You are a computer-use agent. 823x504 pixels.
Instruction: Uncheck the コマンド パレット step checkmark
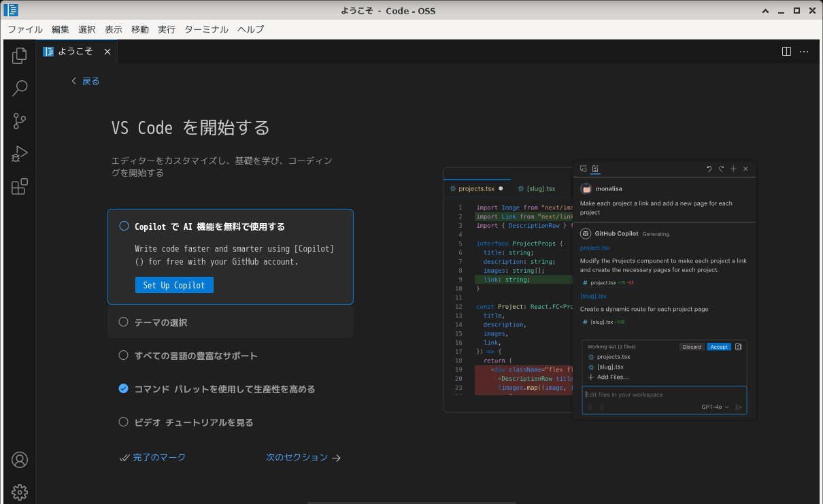(x=123, y=389)
